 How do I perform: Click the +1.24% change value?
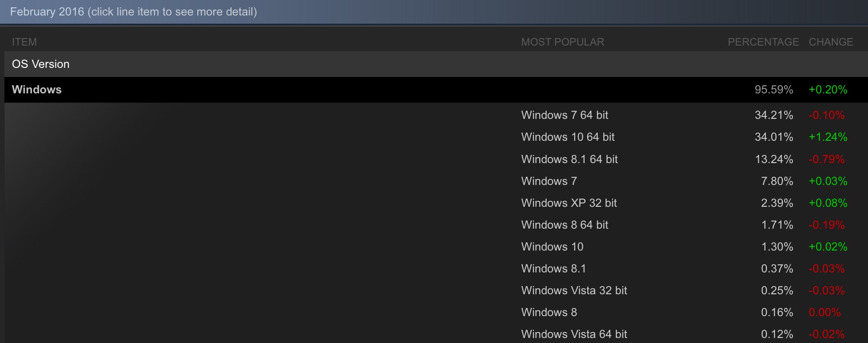point(828,137)
